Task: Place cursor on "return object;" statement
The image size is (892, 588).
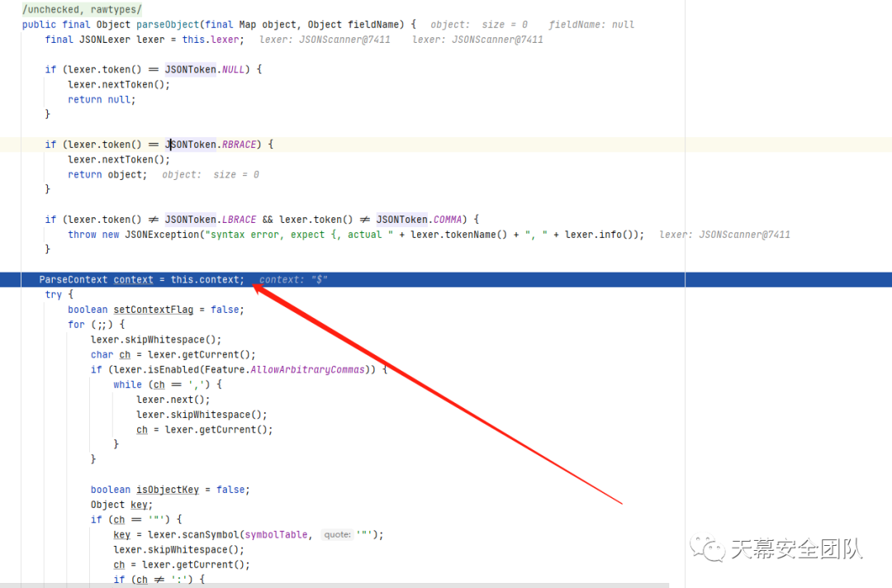Action: (107, 174)
